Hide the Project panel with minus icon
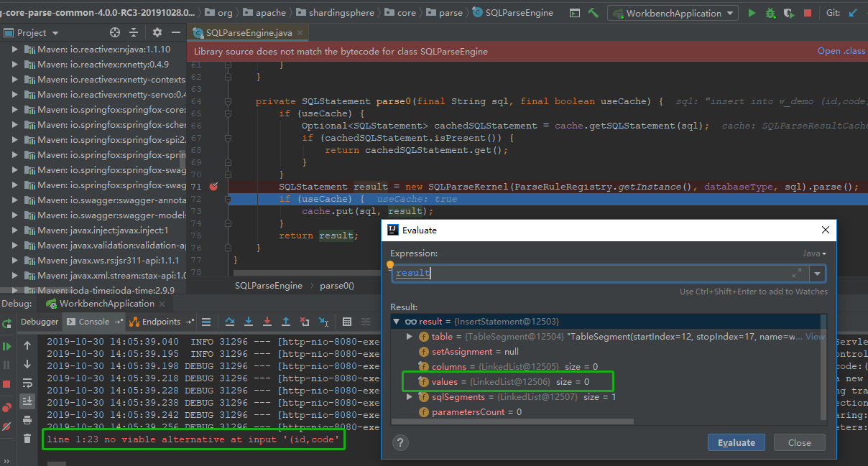868x466 pixels. coord(176,32)
